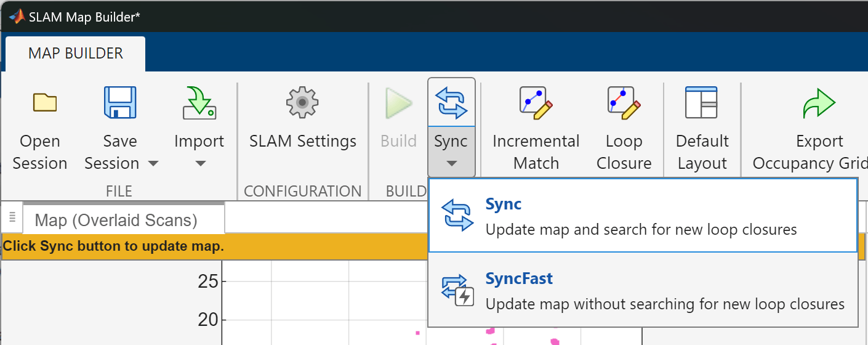Click the Export Occupancy Grid arrow icon
Screen dimensions: 868x345
pyautogui.click(x=819, y=103)
